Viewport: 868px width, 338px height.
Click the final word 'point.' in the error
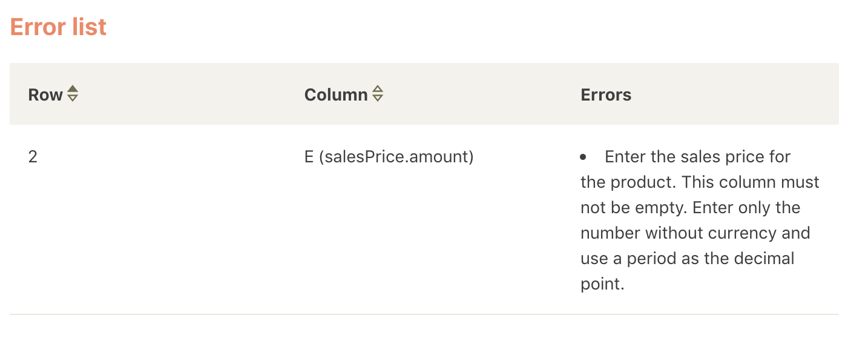point(602,284)
